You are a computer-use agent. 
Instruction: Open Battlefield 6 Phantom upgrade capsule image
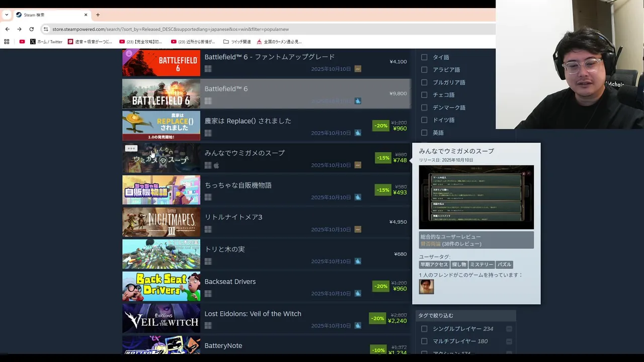coord(161,62)
